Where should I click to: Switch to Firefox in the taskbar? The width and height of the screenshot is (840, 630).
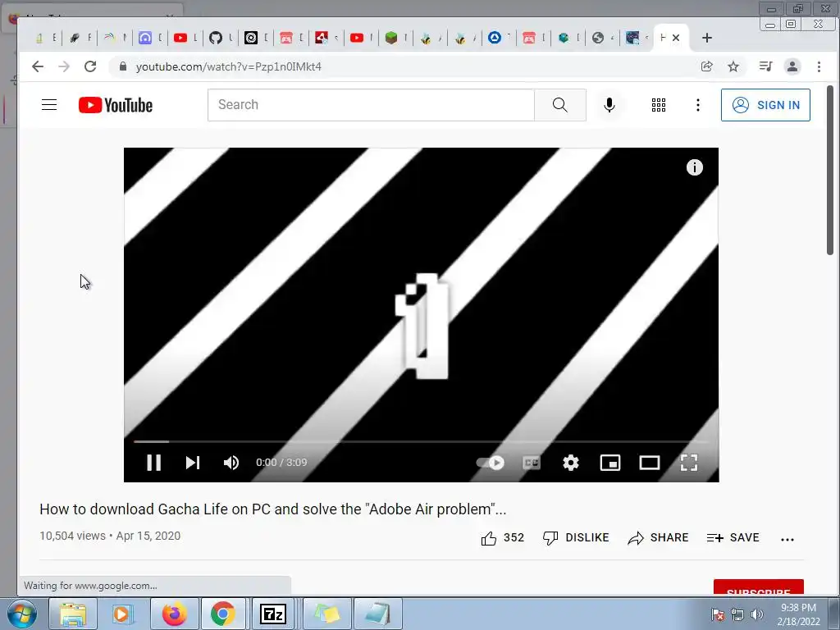click(x=174, y=614)
